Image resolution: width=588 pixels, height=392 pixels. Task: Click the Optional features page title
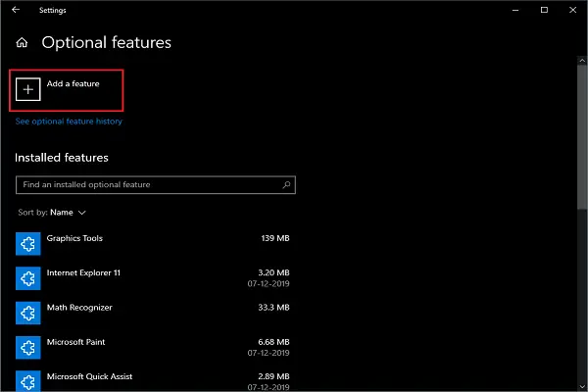(107, 42)
